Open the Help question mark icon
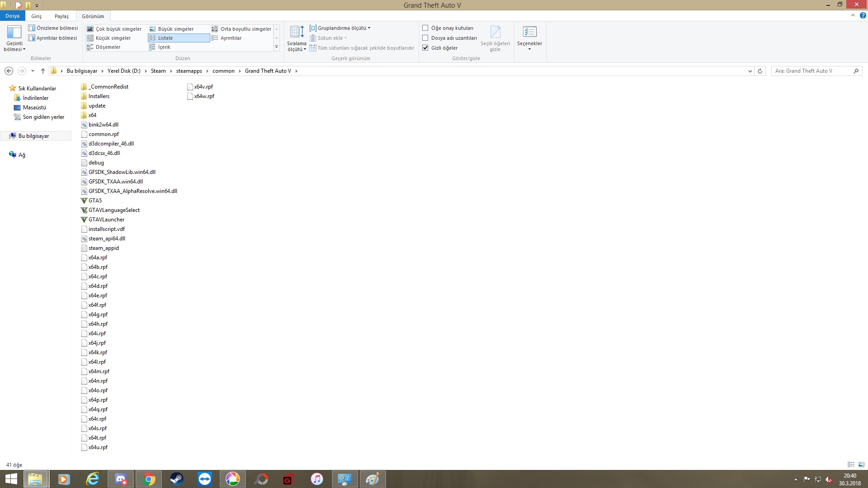The image size is (868, 488). tap(863, 15)
